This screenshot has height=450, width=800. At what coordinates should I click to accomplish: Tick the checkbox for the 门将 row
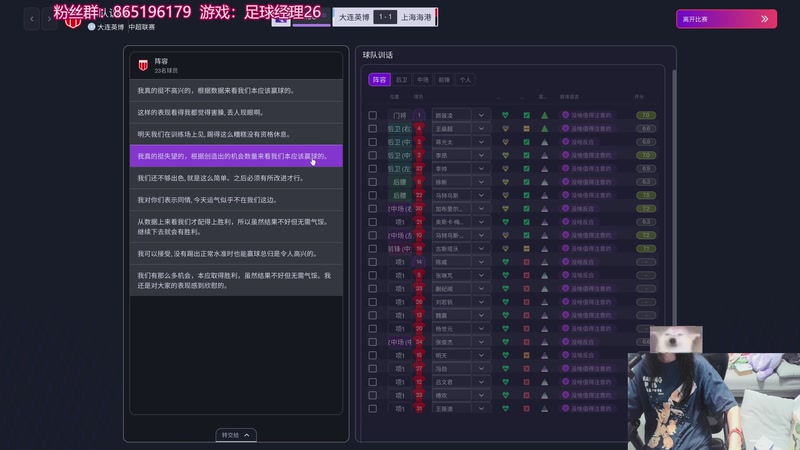[x=373, y=115]
